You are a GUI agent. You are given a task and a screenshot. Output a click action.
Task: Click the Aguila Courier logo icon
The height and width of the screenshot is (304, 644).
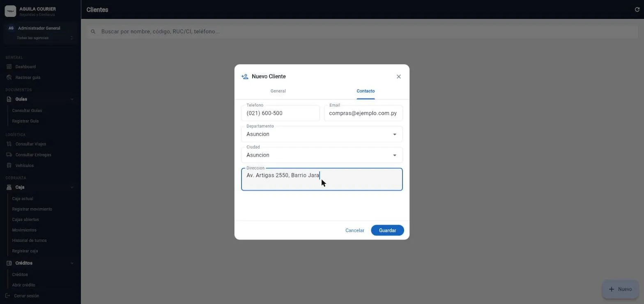pyautogui.click(x=10, y=11)
